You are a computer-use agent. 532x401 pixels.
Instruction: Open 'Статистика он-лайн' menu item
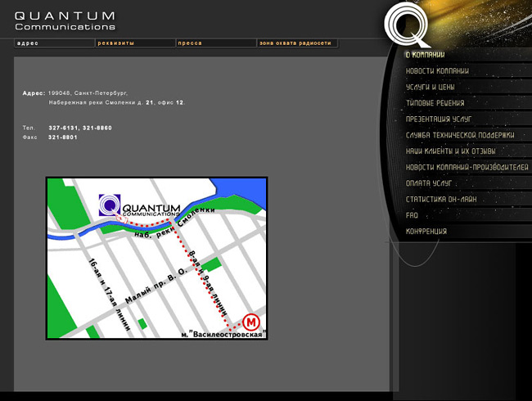click(x=441, y=199)
